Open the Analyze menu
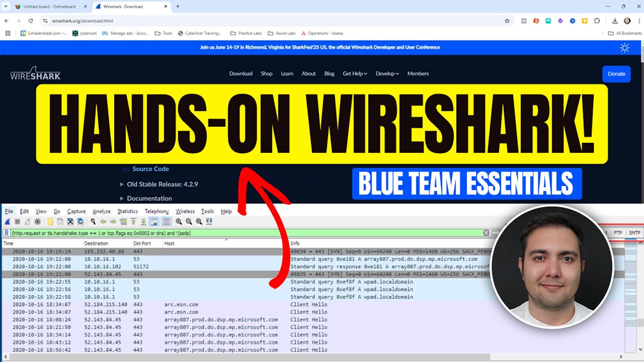This screenshot has width=644, height=362. tap(102, 211)
